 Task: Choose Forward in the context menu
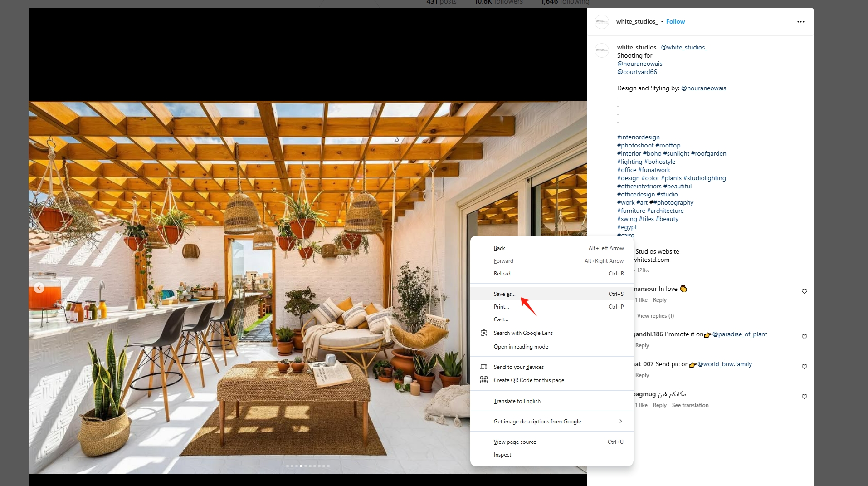(551, 261)
